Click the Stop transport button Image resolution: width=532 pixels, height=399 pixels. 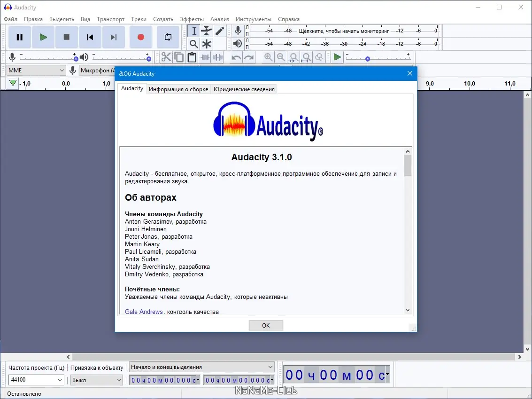tap(67, 37)
